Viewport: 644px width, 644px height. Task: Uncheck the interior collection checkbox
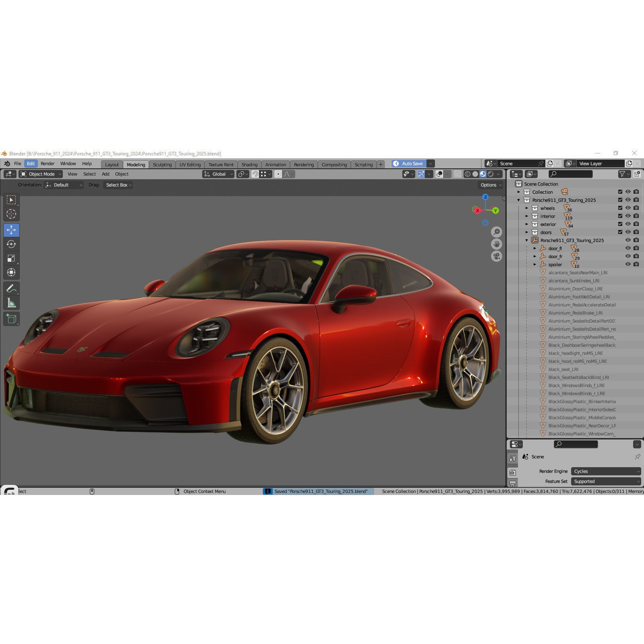tap(620, 216)
